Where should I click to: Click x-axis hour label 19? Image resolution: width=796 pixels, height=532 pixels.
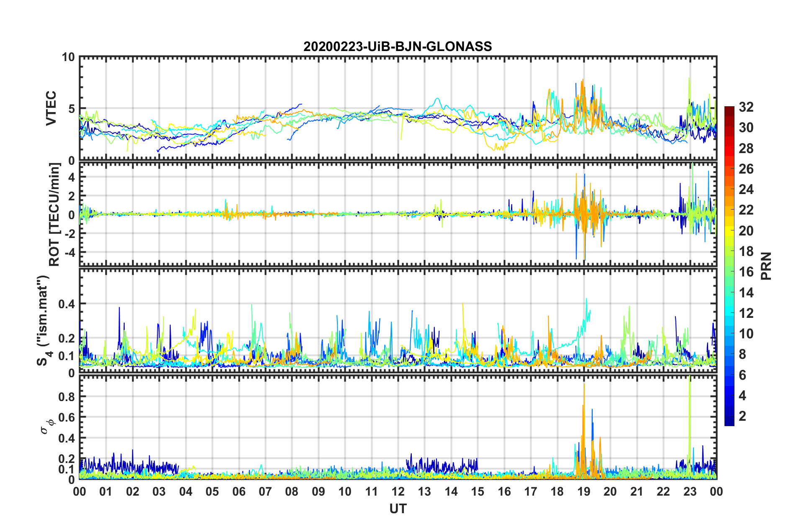pos(584,491)
